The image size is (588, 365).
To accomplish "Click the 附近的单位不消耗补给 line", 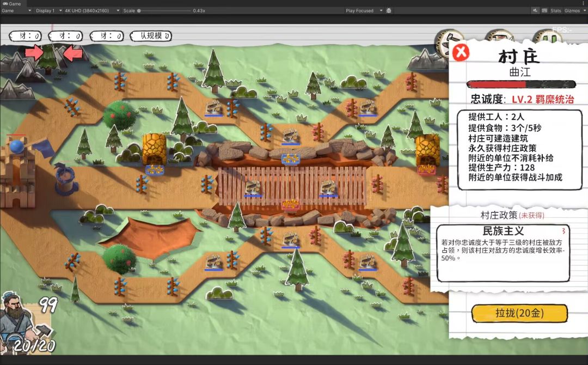I will [511, 157].
